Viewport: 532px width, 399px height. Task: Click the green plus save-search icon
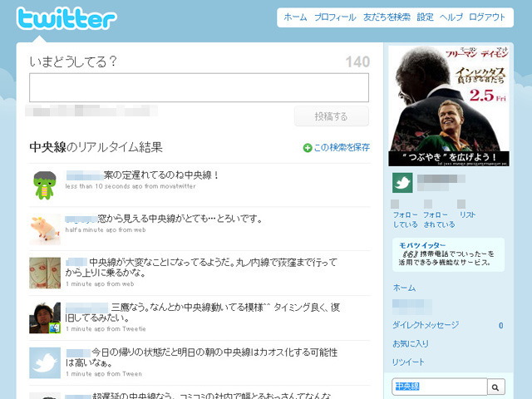[x=308, y=148]
